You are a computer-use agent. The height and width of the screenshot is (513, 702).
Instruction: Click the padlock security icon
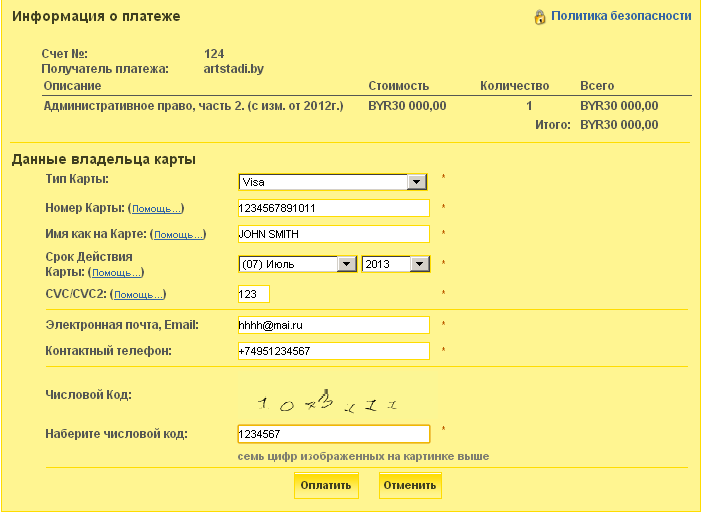(540, 17)
